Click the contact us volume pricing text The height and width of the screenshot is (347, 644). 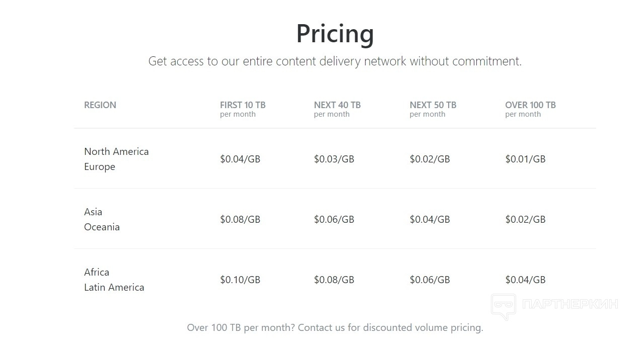pyautogui.click(x=335, y=327)
